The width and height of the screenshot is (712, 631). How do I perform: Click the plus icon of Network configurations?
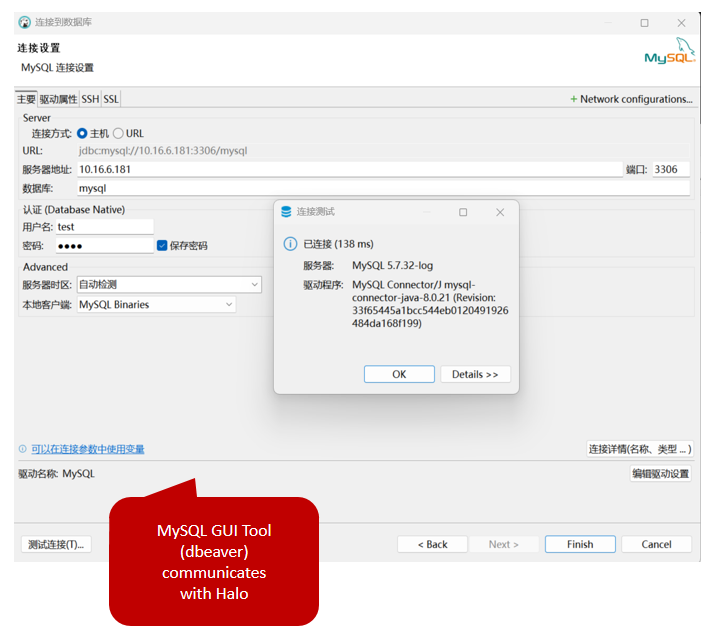[574, 99]
